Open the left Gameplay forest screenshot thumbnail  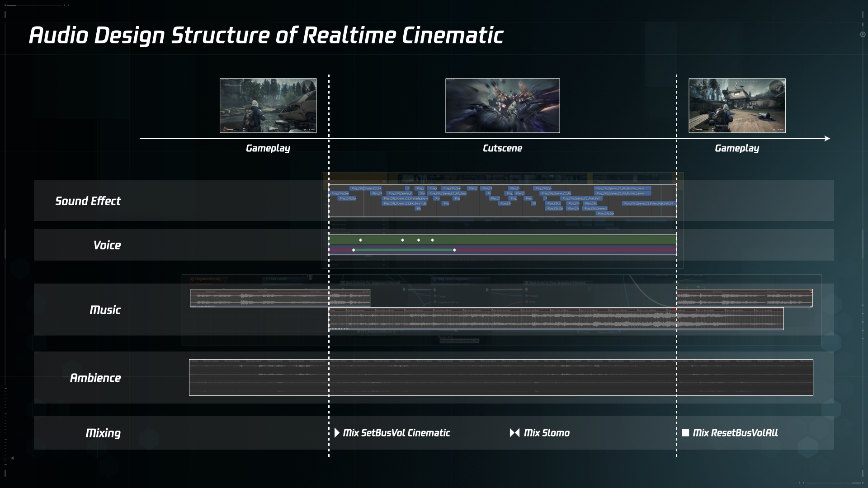pyautogui.click(x=268, y=105)
